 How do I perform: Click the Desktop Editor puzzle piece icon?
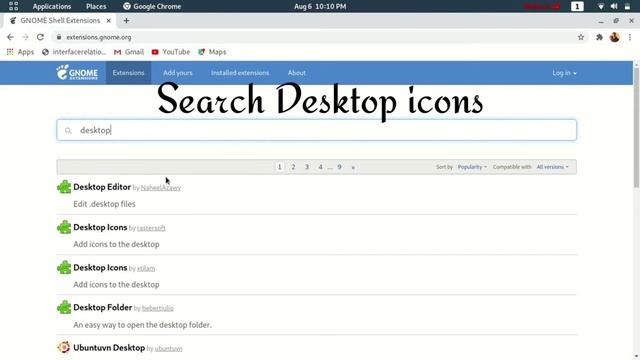[64, 187]
